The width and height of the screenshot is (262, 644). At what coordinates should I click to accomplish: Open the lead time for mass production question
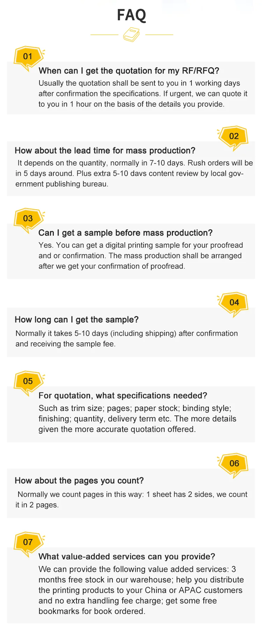[105, 150]
